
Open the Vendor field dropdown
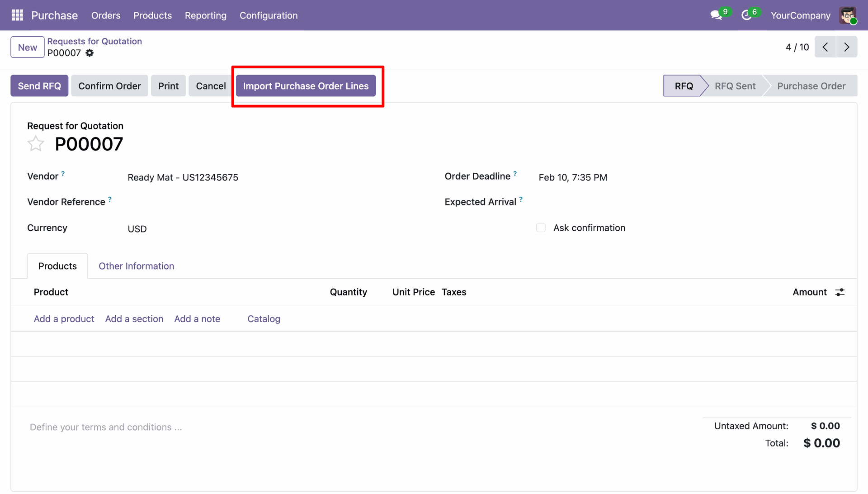point(183,177)
